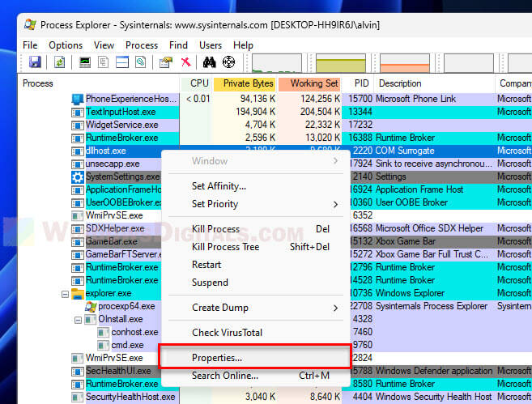The image size is (532, 404).
Task: Open the System Information graph icon
Action: pos(85,62)
